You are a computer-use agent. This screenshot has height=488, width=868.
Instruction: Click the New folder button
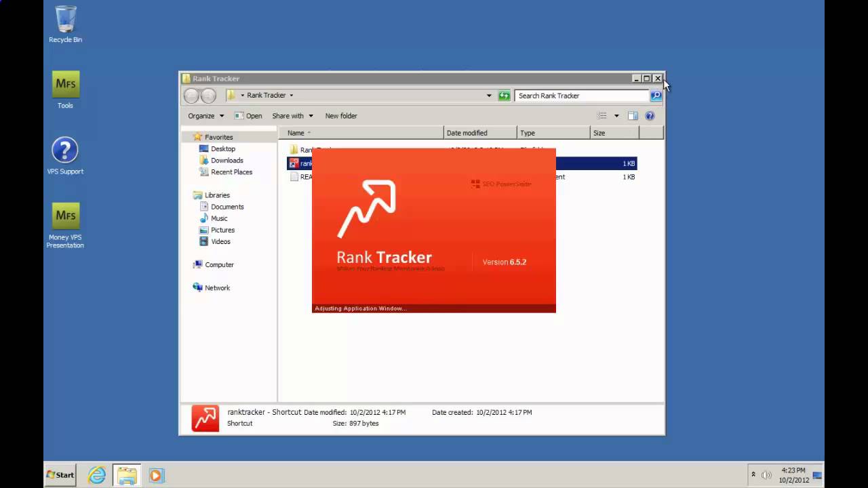[x=341, y=116]
